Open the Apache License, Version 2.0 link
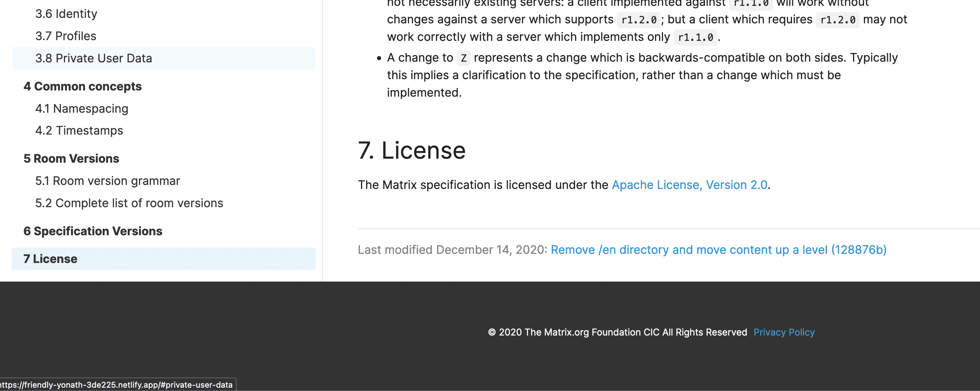Screen dimensions: 980x391 click(689, 185)
